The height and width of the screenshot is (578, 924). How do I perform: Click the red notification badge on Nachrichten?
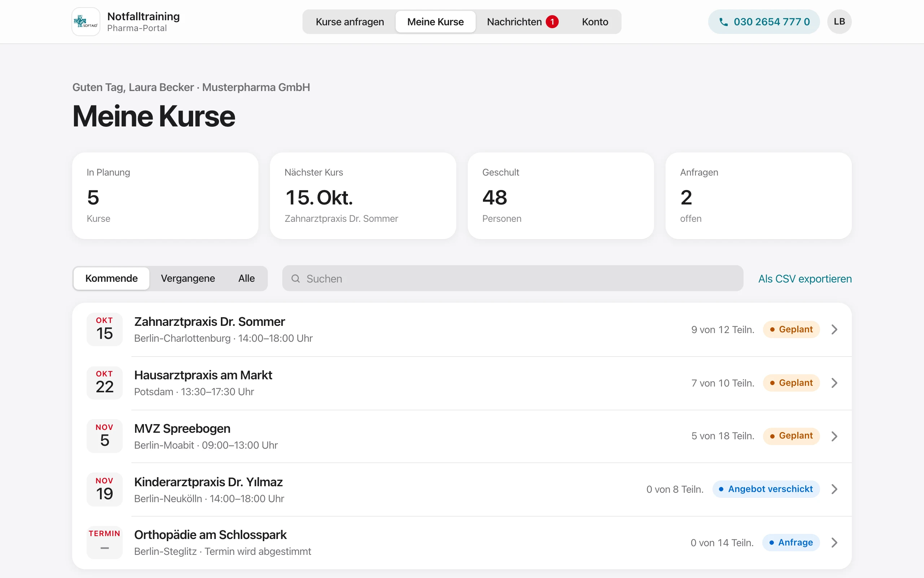coord(552,22)
